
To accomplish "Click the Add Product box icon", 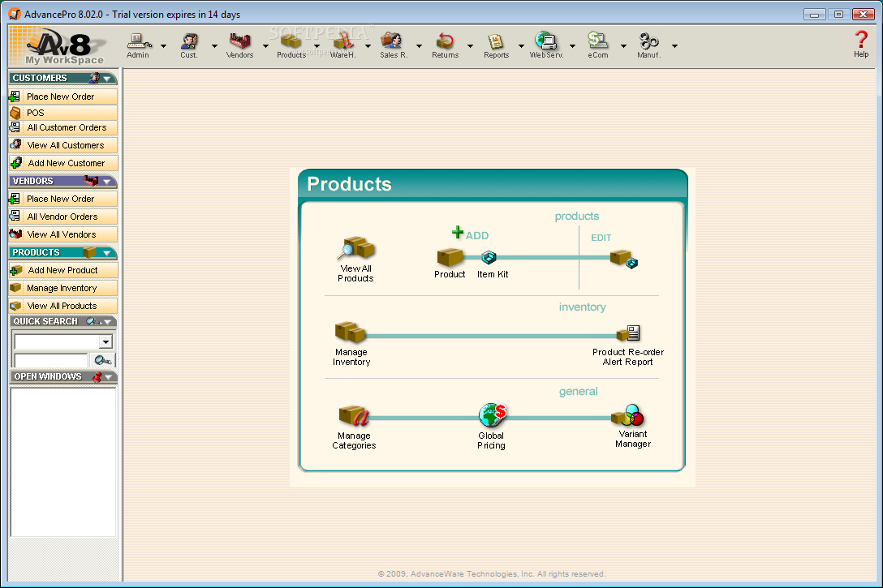I will [450, 257].
